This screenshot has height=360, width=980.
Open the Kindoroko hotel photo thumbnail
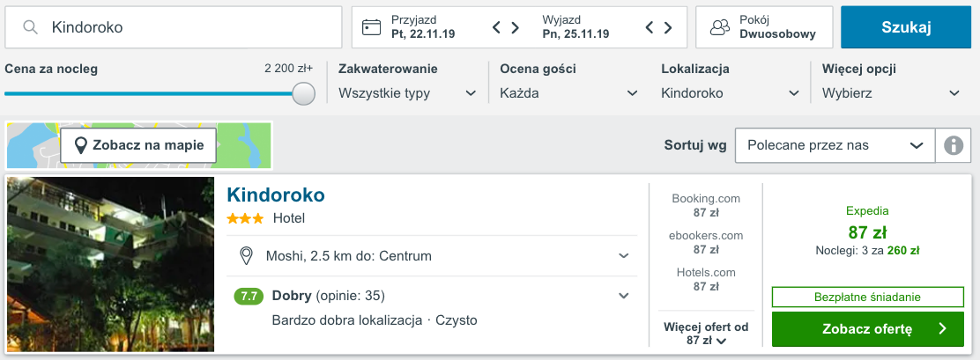pos(111,265)
